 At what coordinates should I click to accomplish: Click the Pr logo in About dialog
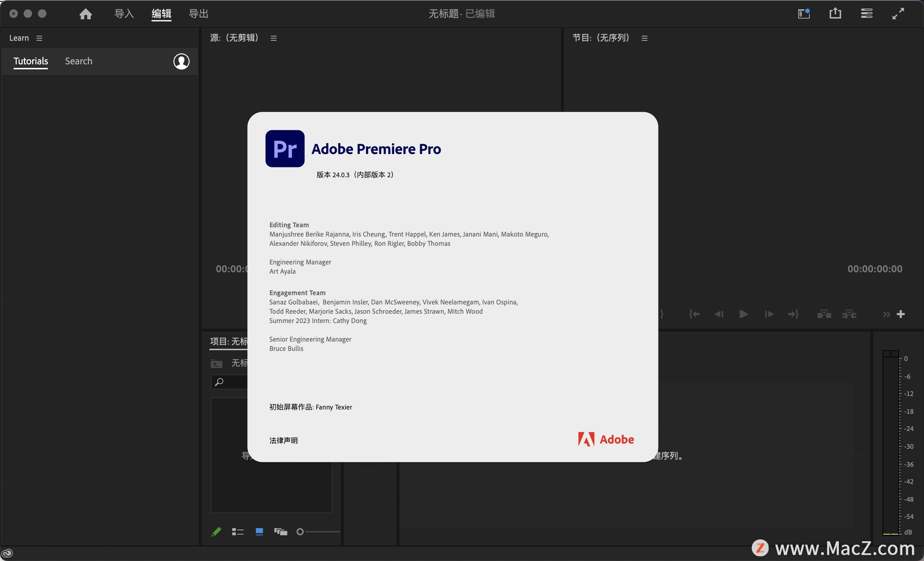click(285, 149)
